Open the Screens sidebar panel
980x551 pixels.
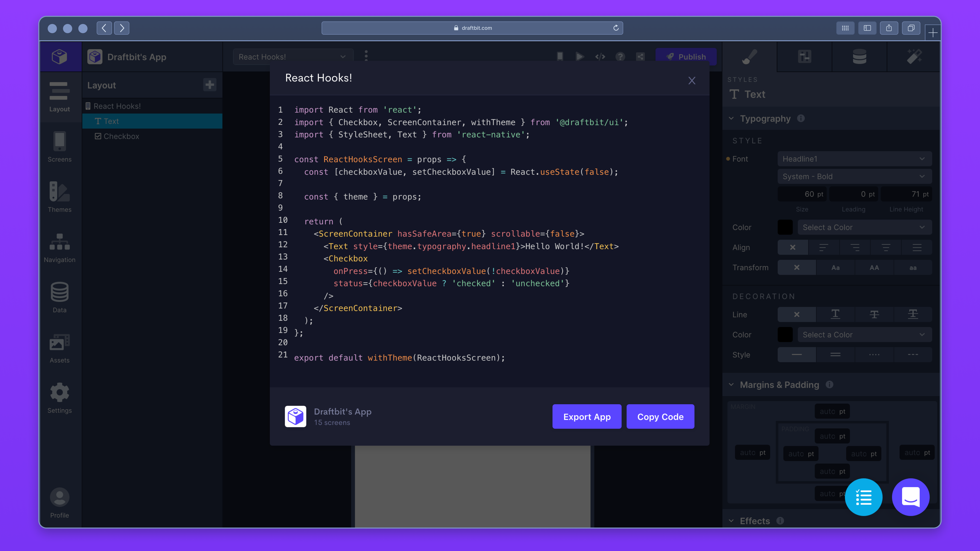point(59,147)
